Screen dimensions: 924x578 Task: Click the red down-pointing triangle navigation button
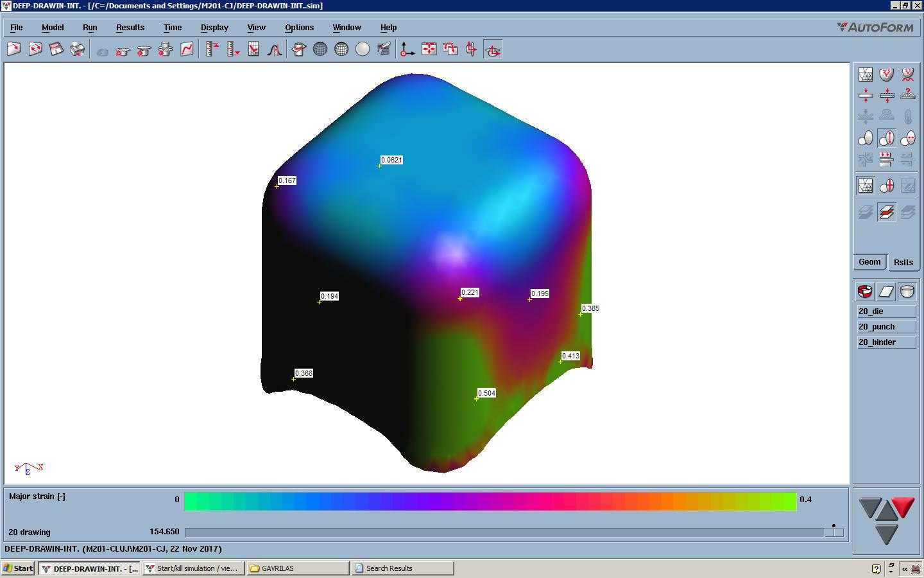(x=903, y=507)
